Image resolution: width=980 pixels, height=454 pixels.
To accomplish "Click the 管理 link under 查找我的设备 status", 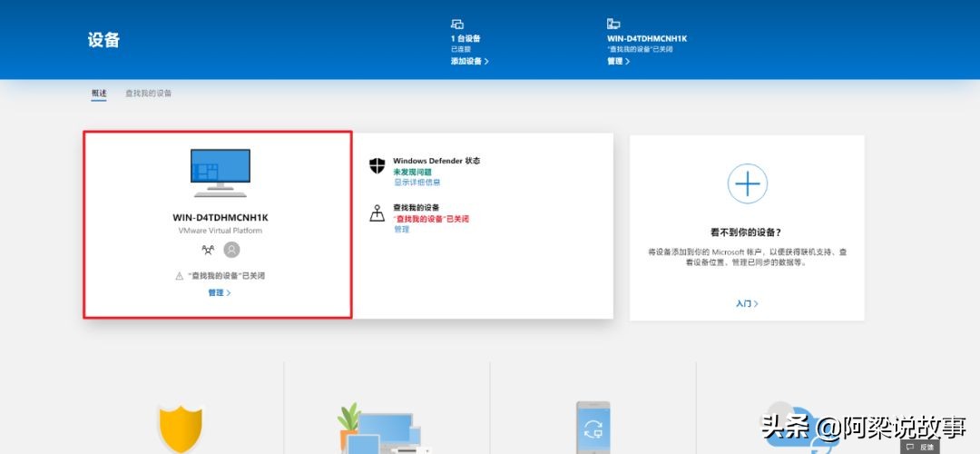I will [401, 230].
